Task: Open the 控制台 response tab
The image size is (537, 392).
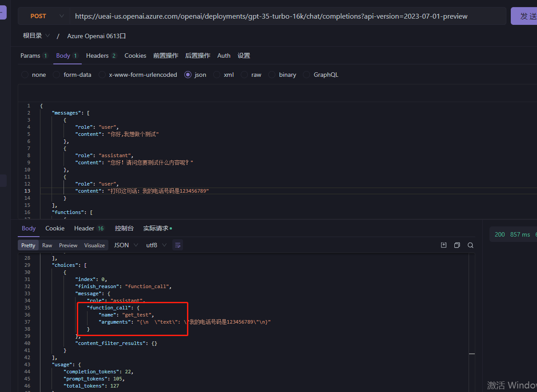Action: 124,228
